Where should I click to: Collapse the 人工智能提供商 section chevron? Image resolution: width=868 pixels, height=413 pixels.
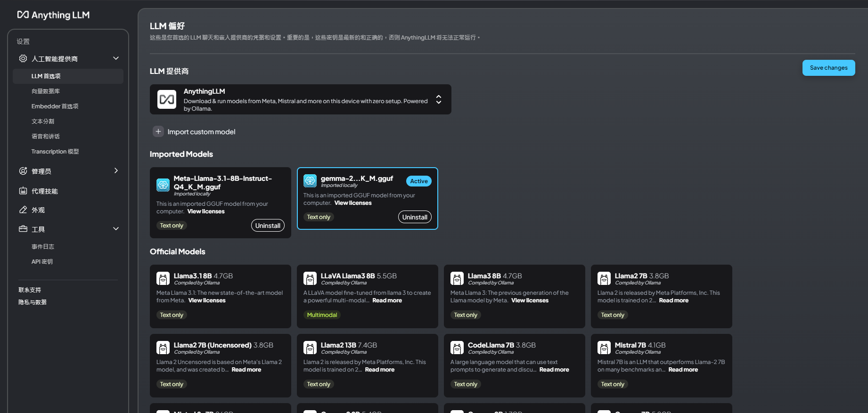(x=116, y=58)
